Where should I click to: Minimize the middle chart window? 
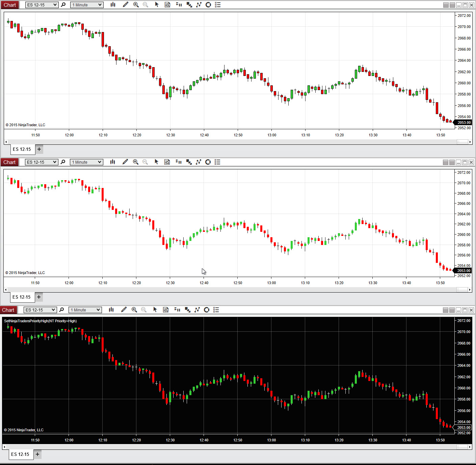(458, 162)
